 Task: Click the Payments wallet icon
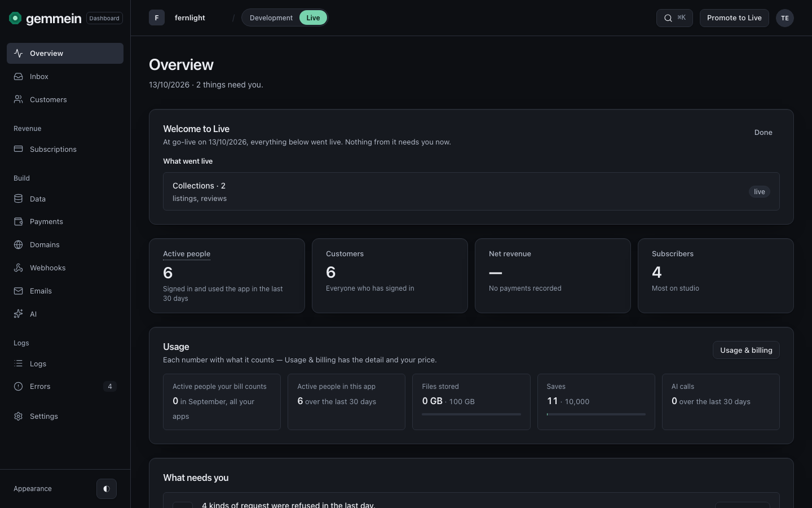19,221
